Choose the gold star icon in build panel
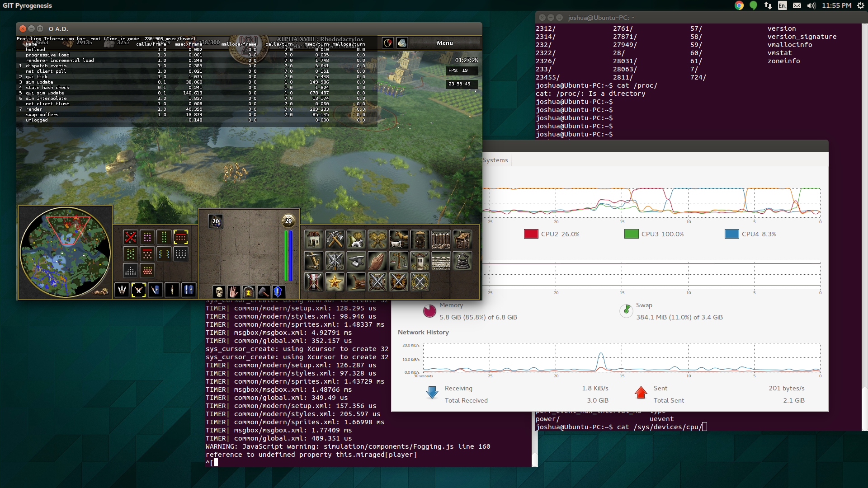Viewport: 868px width, 488px height. point(335,282)
